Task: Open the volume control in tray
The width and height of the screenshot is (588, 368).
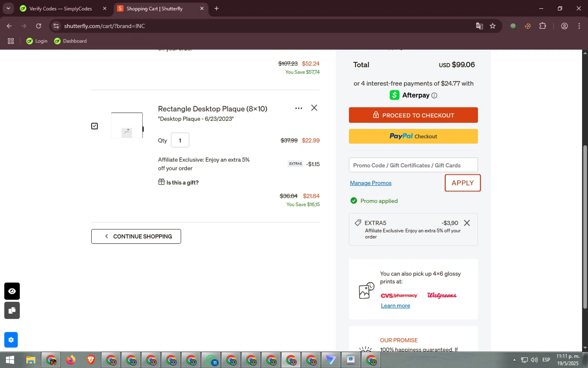Action: click(x=534, y=360)
